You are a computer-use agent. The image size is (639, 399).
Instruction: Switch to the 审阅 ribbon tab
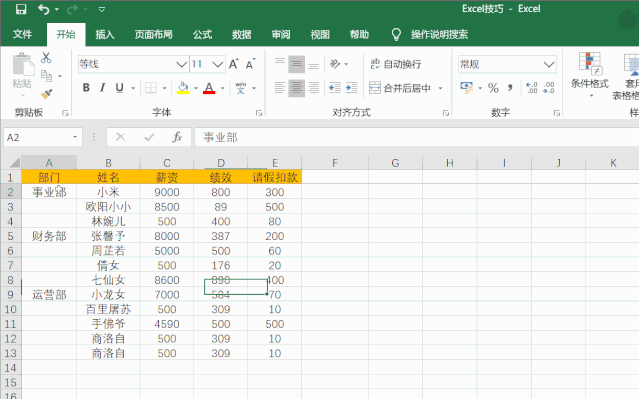pos(281,35)
